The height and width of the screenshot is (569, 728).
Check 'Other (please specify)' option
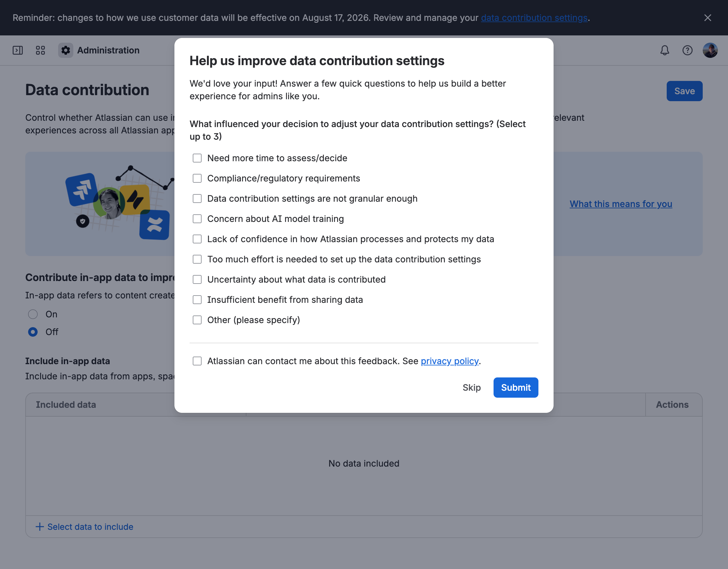197,320
